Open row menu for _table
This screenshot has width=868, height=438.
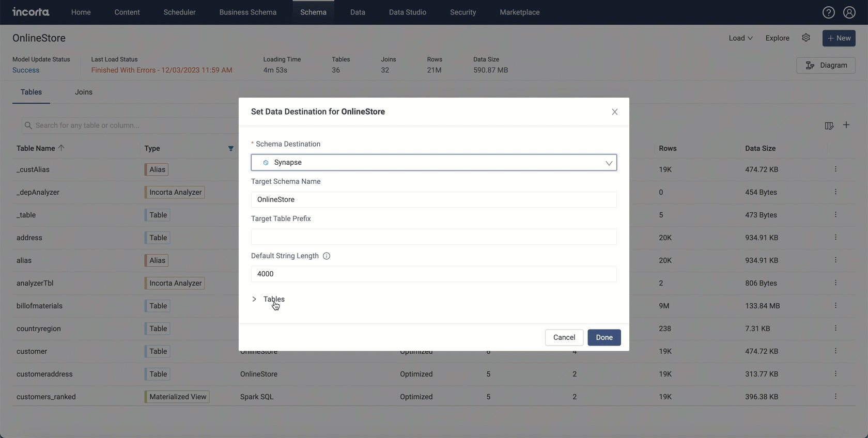[835, 215]
